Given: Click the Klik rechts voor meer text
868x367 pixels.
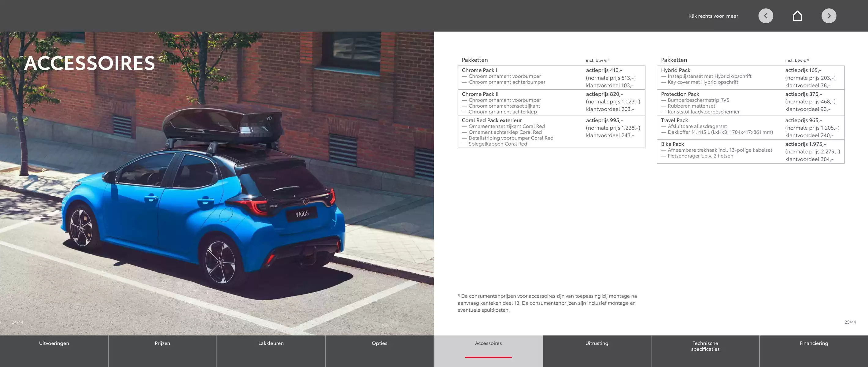Looking at the screenshot, I should point(713,16).
